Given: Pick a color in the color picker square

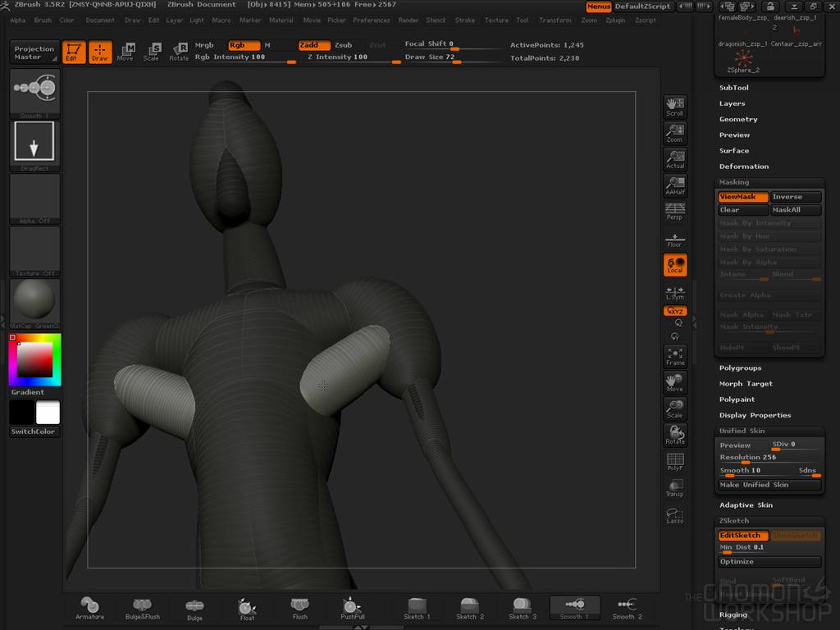Looking at the screenshot, I should coord(34,359).
